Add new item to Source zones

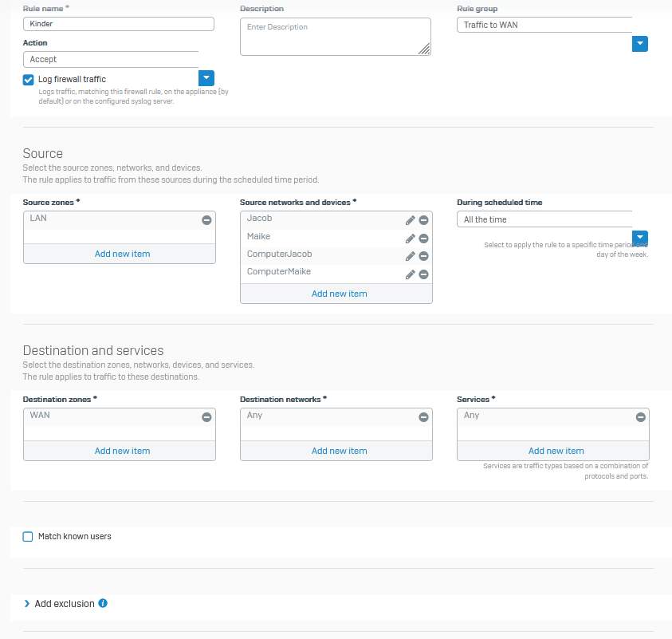pos(122,254)
